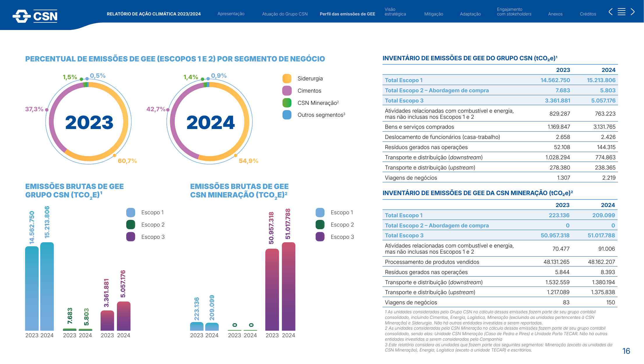The height and width of the screenshot is (364, 644).
Task: Go to previous page arrow
Action: tap(610, 12)
